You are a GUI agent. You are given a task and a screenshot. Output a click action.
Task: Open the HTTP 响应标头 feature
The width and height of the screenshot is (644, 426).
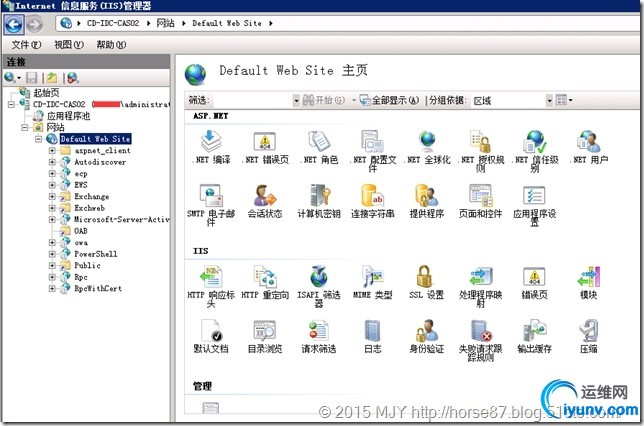click(x=211, y=286)
